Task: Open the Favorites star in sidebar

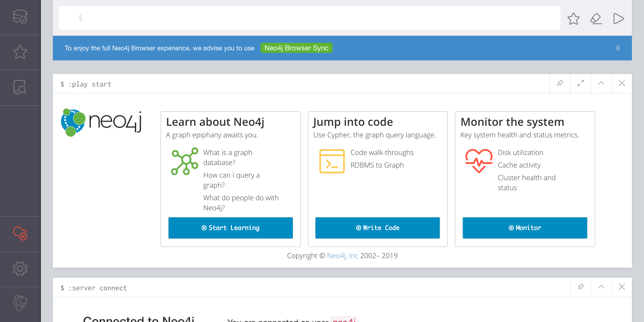Action: [20, 52]
